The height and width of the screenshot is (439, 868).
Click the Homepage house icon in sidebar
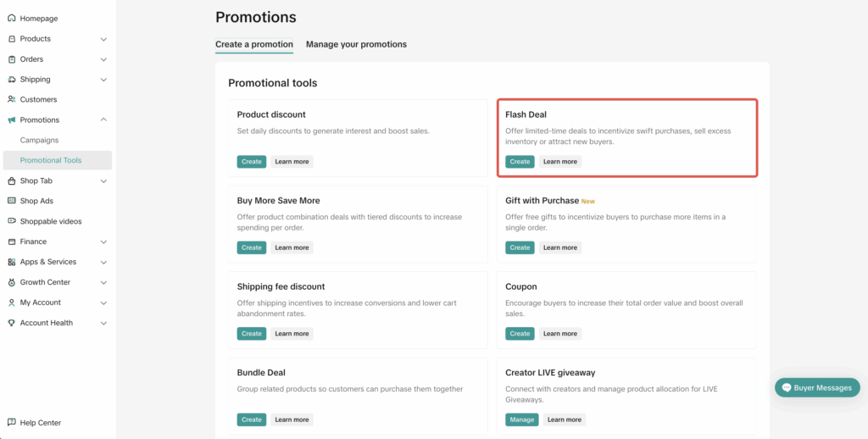(12, 19)
